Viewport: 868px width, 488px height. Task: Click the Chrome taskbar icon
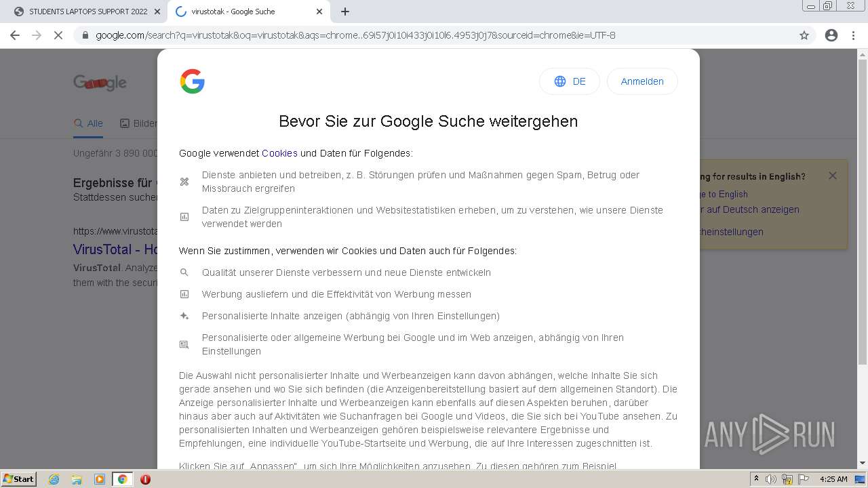tap(123, 479)
